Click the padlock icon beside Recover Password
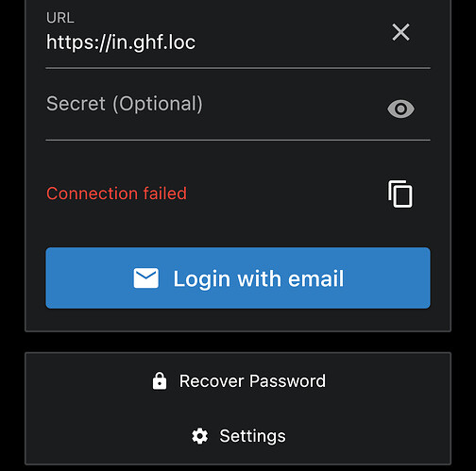This screenshot has height=471, width=476. click(160, 381)
